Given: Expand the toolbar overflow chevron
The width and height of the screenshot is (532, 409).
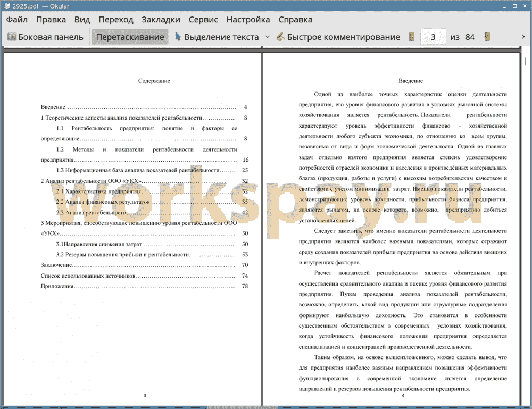Looking at the screenshot, I should pos(523,37).
